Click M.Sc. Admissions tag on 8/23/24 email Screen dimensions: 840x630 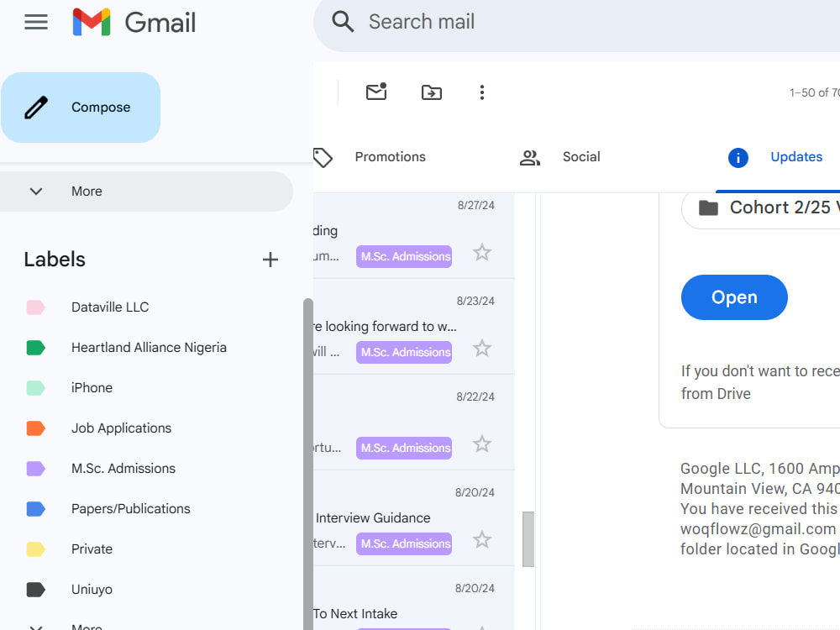[x=404, y=353]
